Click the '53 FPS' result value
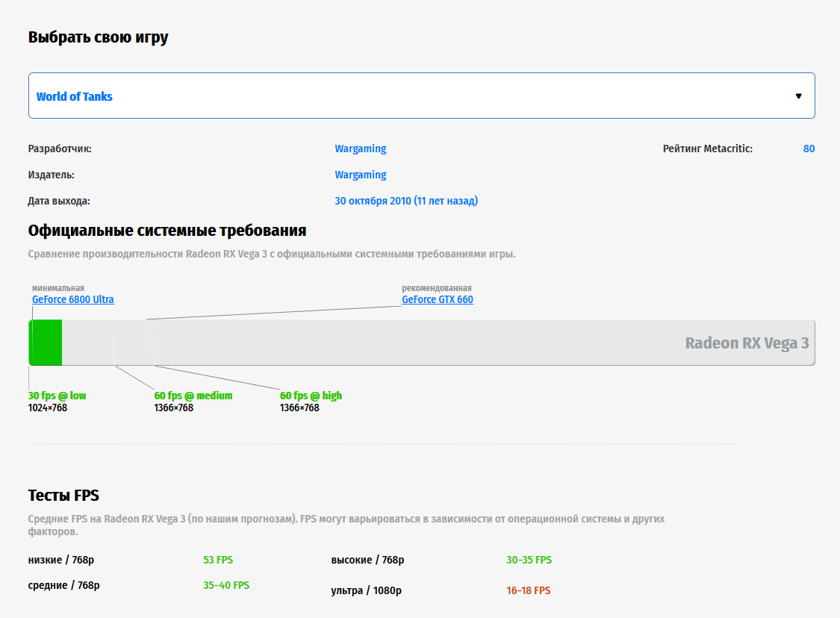The image size is (840, 618). [x=218, y=561]
